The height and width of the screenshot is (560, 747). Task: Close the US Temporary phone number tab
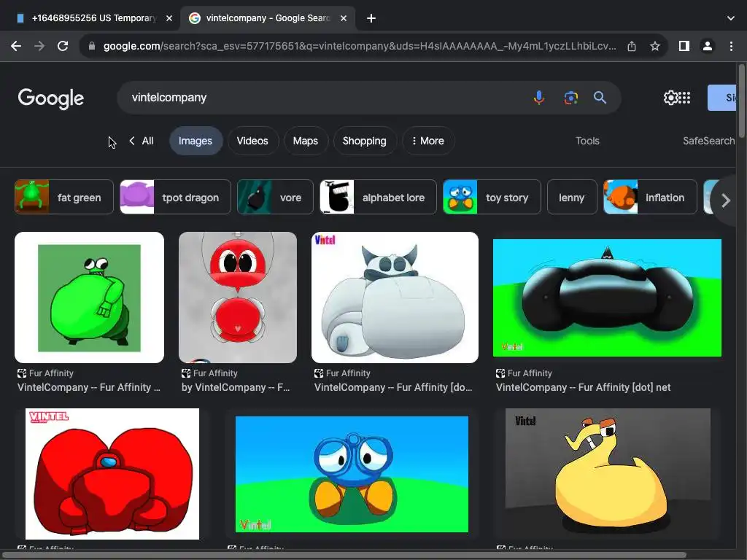point(169,18)
